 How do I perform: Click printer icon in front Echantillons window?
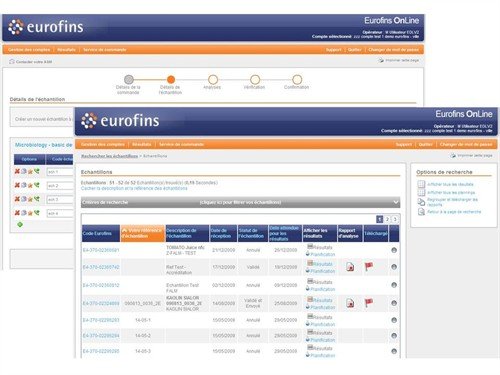tap(453, 155)
